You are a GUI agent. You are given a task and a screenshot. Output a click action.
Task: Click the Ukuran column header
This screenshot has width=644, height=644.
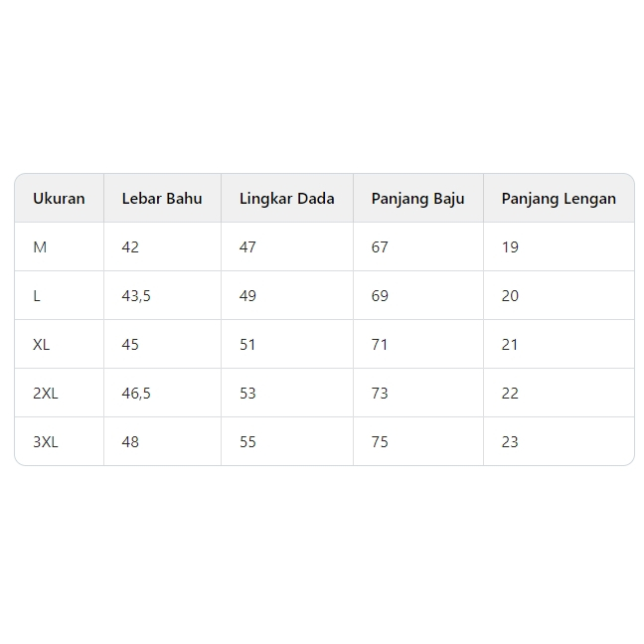pyautogui.click(x=59, y=198)
